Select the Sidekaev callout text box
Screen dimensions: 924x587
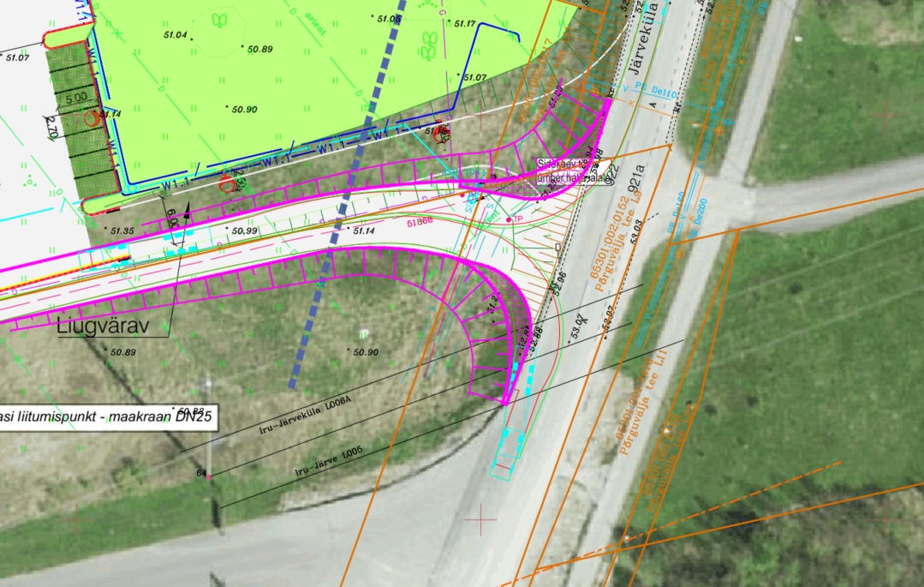click(x=575, y=171)
